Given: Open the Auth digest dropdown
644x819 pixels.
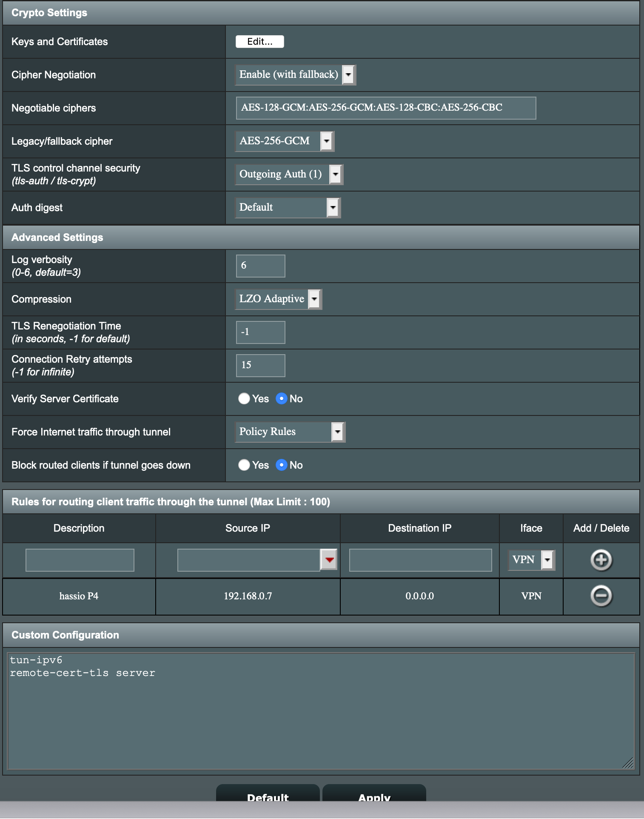Looking at the screenshot, I should pos(288,208).
